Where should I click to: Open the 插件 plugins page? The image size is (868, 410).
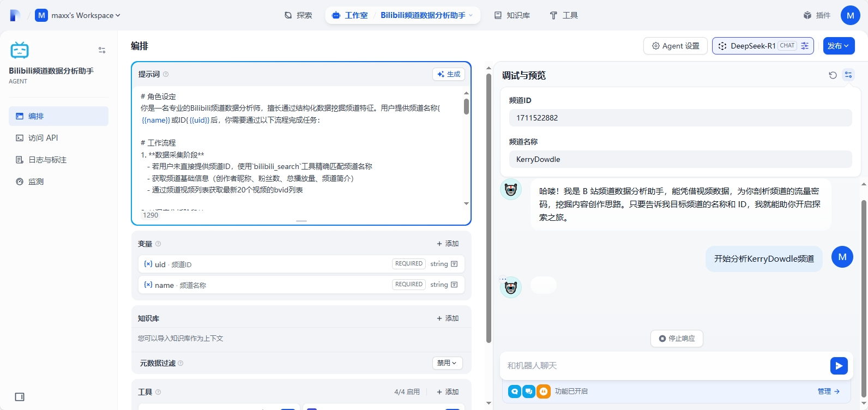coord(817,15)
